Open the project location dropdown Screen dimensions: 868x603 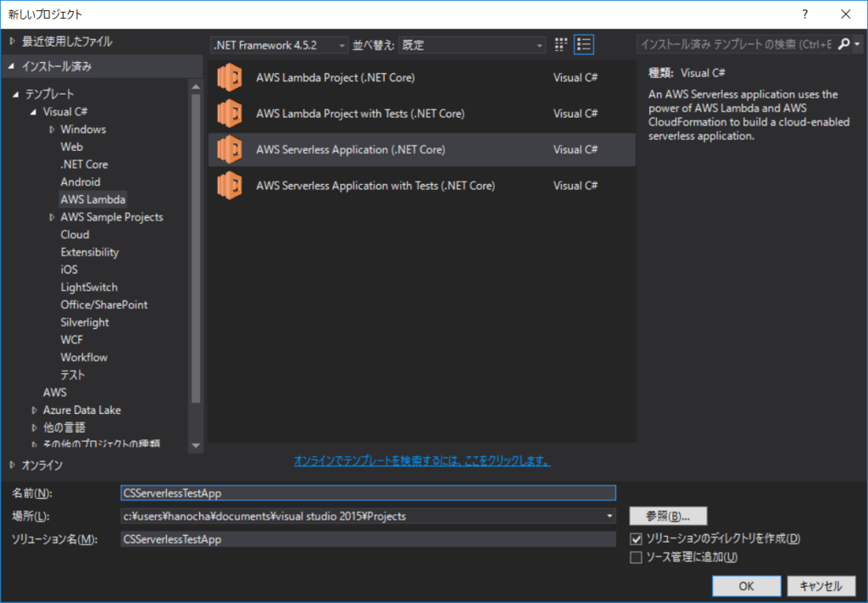coord(609,516)
